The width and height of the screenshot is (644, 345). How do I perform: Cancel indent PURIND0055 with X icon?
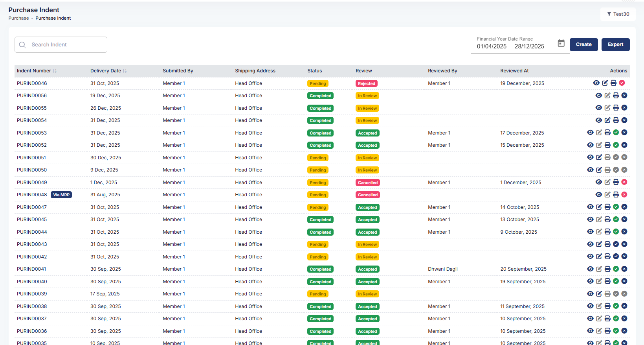coord(624,108)
